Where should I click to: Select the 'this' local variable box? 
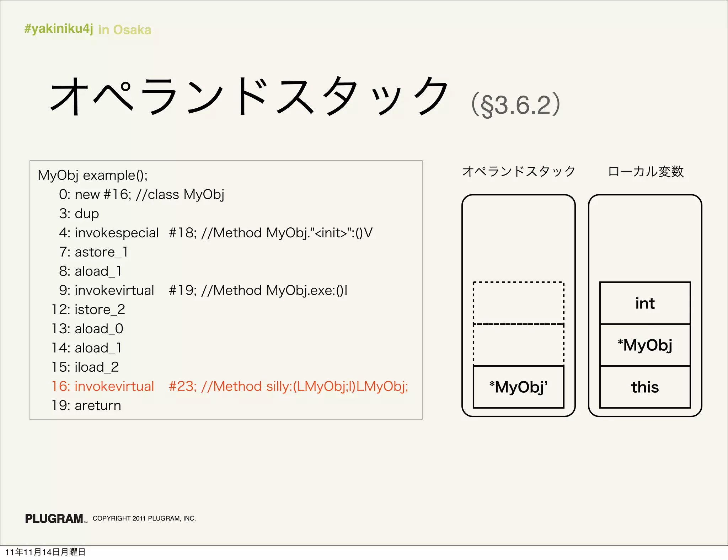[x=645, y=387]
